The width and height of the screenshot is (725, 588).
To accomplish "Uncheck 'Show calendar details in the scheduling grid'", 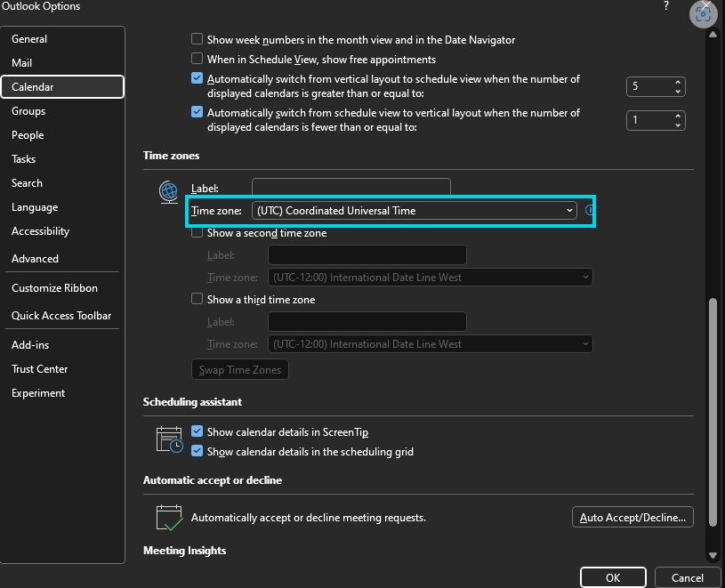I will pos(197,451).
